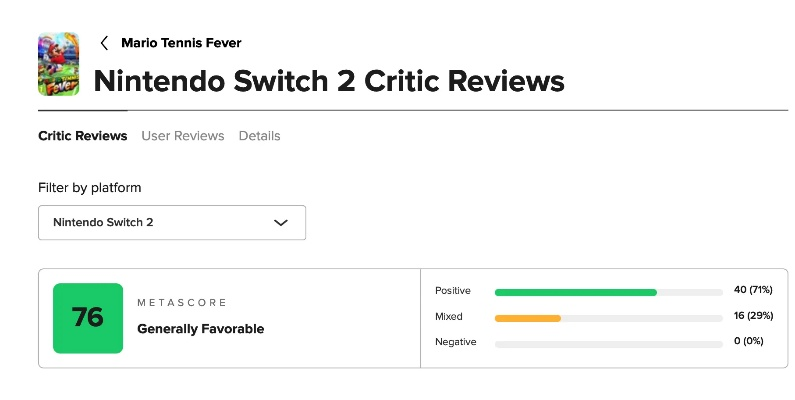
Task: Filter by Negative reviews label
Action: [x=455, y=342]
